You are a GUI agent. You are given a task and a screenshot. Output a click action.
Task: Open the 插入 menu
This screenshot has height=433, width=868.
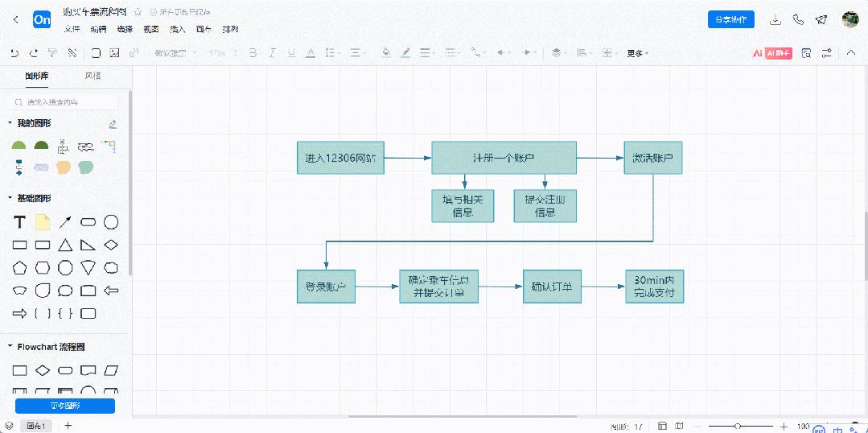pyautogui.click(x=178, y=29)
